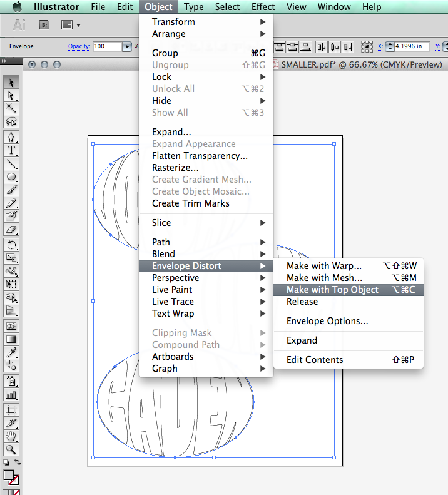
Task: Click vertical distribute center icon
Action: tap(292, 47)
